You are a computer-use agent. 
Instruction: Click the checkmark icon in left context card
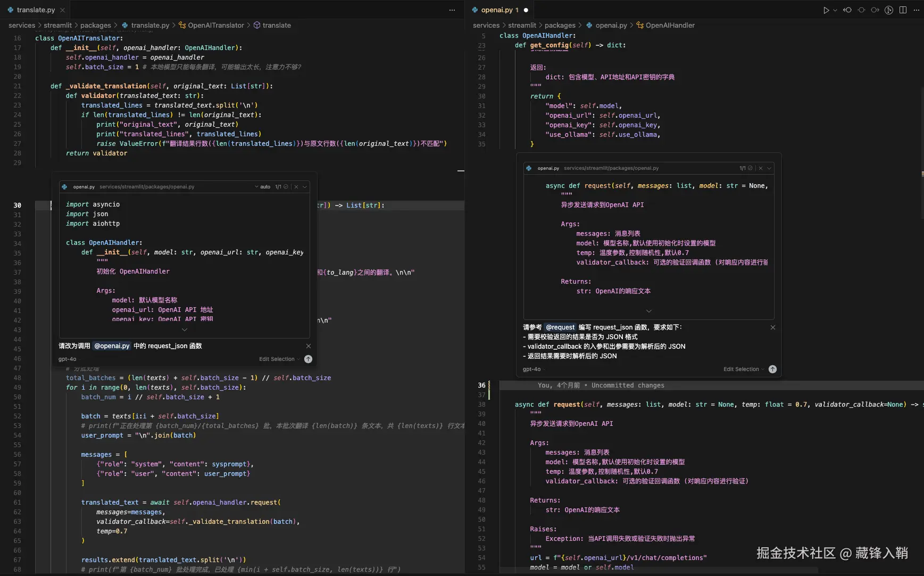tap(286, 187)
